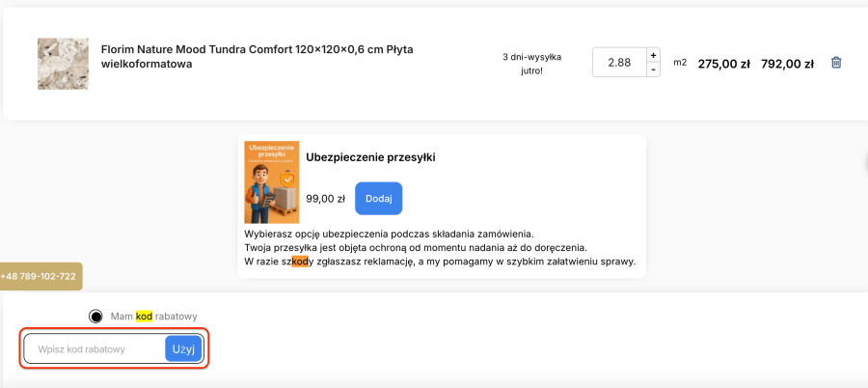Click the line starting Wybierasz opcję ubezpieczenia
Viewport: 868px width, 388px height.
389,234
